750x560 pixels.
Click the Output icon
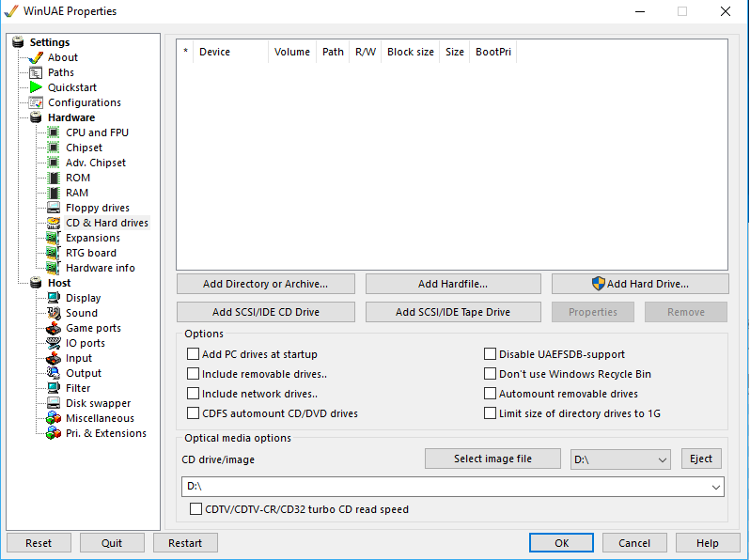[x=54, y=373]
